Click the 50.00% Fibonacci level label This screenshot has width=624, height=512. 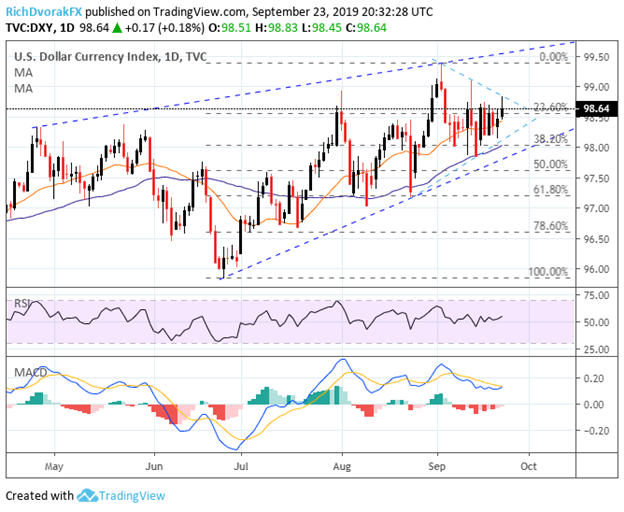(x=551, y=164)
